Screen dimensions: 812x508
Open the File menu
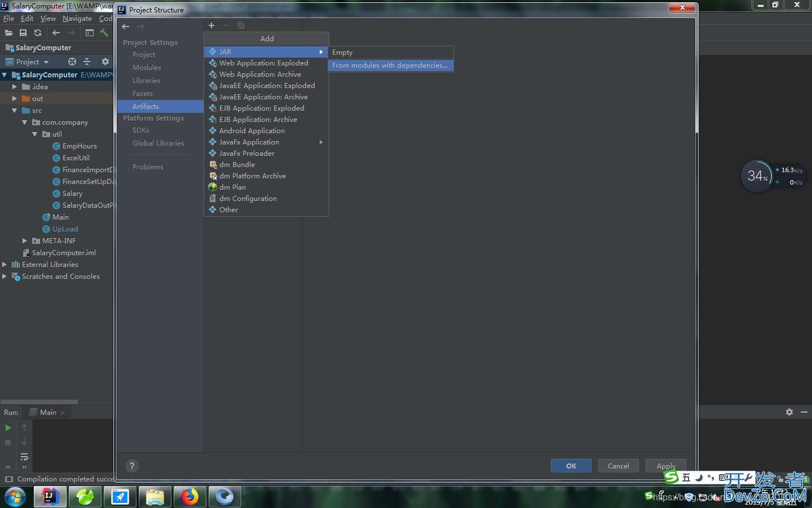[8, 19]
